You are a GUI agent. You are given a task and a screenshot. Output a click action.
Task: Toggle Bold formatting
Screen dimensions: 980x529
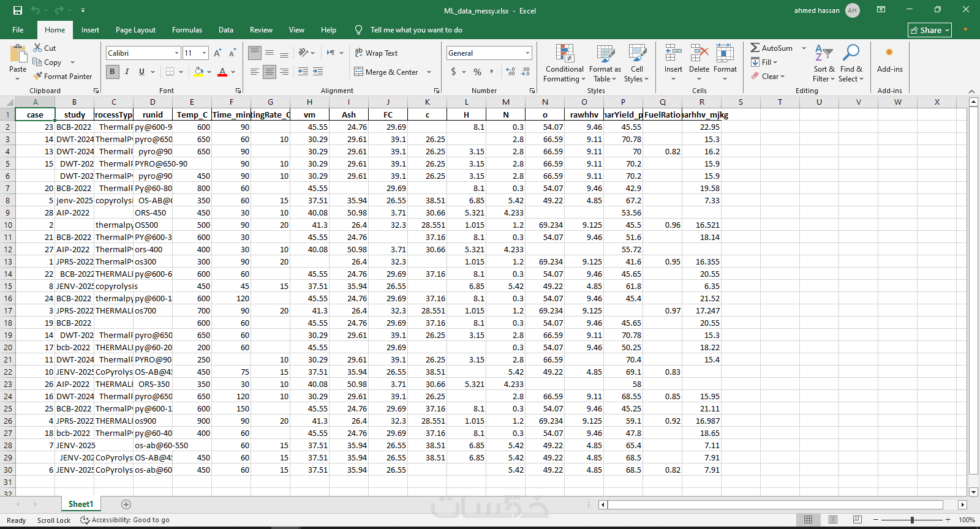(112, 72)
